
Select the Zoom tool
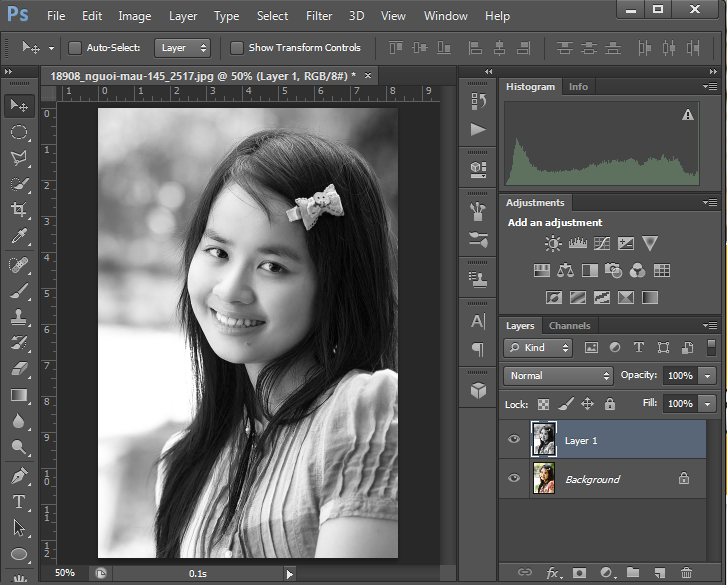(18, 448)
